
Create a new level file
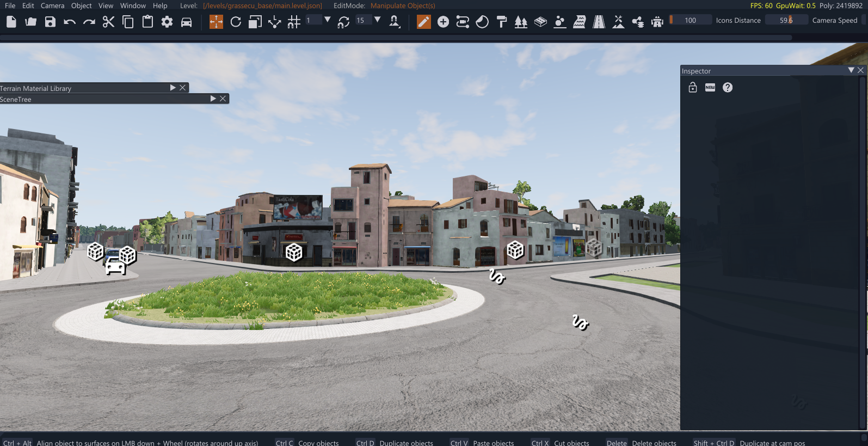(x=11, y=22)
